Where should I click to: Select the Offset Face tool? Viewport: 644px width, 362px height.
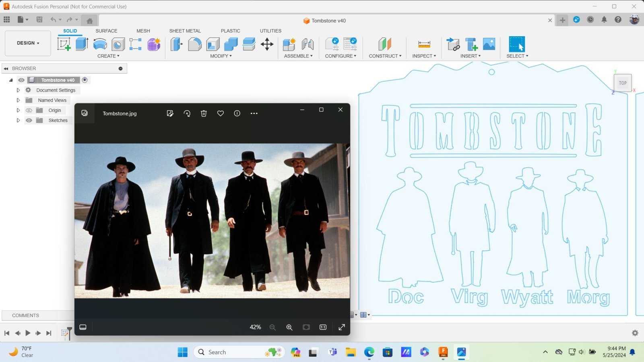[249, 44]
